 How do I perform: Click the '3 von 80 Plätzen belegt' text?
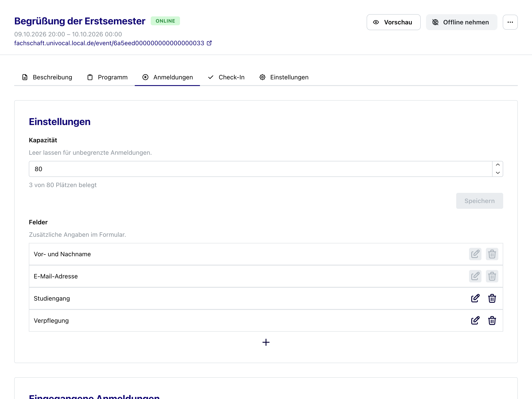[63, 185]
